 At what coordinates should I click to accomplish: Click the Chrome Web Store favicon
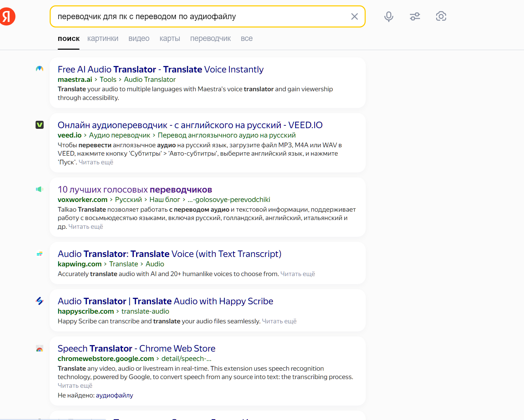point(40,349)
